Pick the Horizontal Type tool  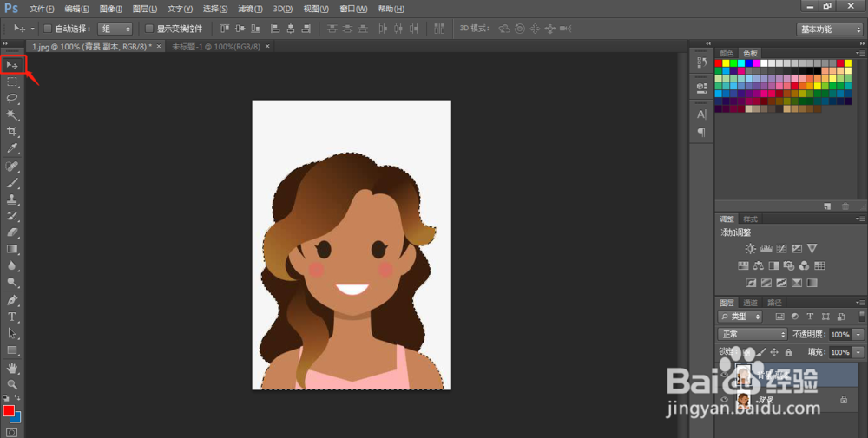click(x=13, y=317)
